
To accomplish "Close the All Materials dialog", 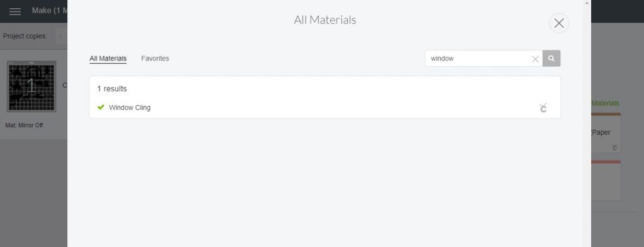I will pos(558,23).
